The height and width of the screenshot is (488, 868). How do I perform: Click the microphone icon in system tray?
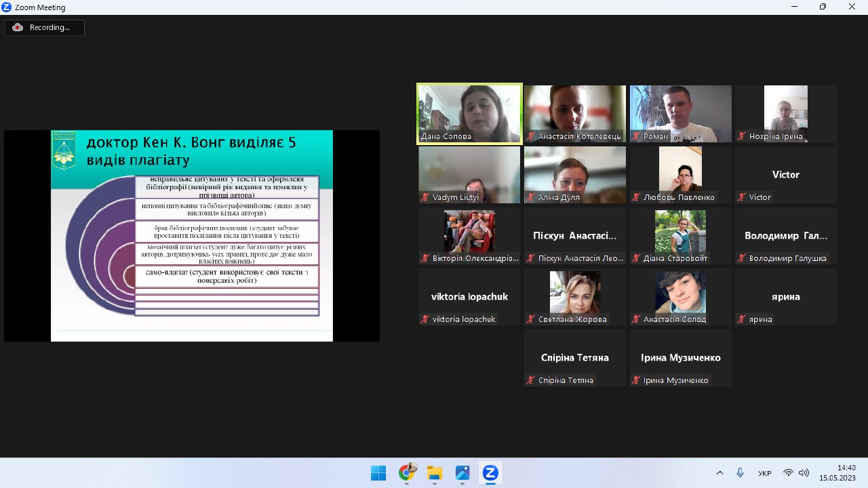coord(740,473)
